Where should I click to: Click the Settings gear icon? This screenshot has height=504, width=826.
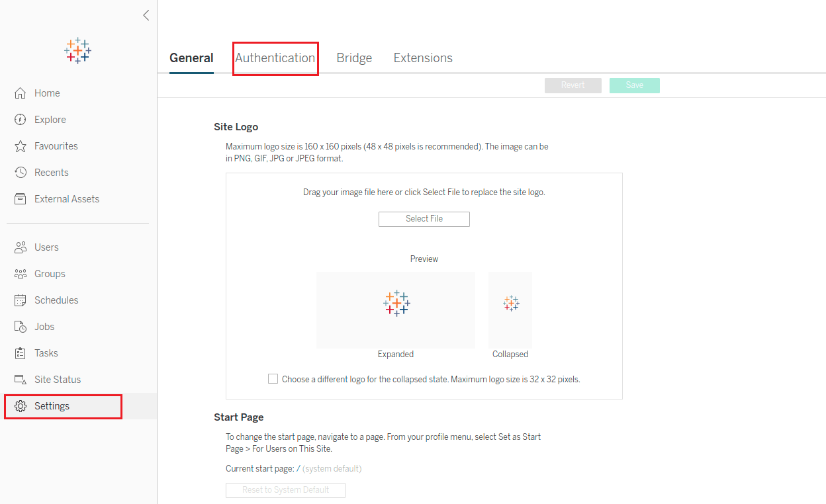coord(21,406)
